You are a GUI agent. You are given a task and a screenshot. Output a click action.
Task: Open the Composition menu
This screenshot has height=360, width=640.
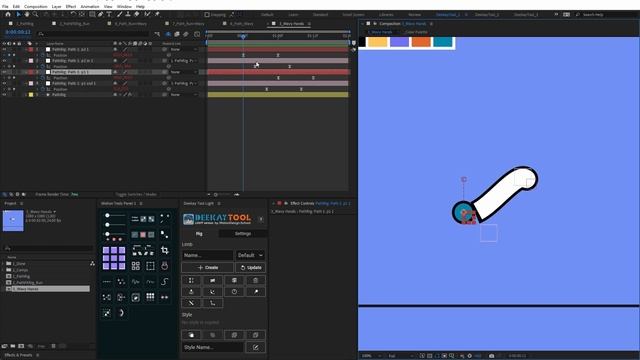pyautogui.click(x=36, y=7)
